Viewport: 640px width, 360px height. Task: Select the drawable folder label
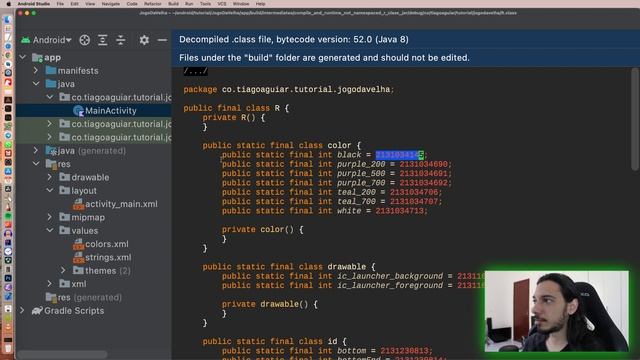(90, 177)
